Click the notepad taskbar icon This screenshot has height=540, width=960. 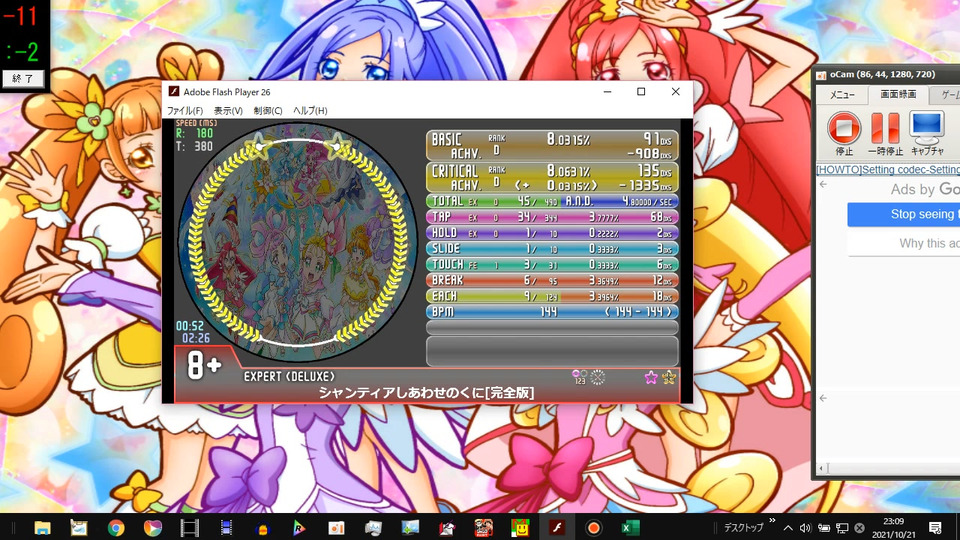click(x=79, y=527)
